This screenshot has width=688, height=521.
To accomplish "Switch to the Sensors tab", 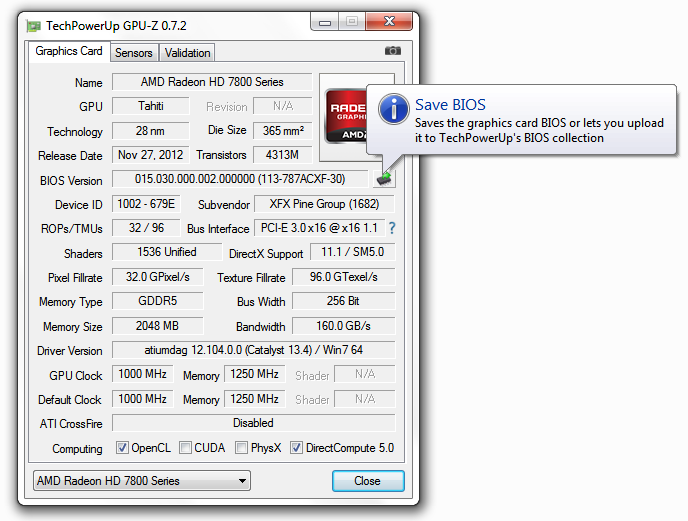I will click(134, 53).
